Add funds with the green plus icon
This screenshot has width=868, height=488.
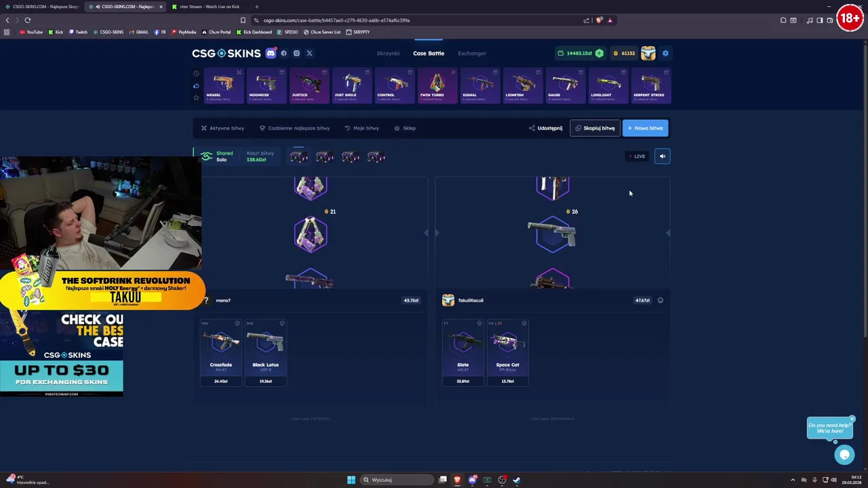coord(599,53)
